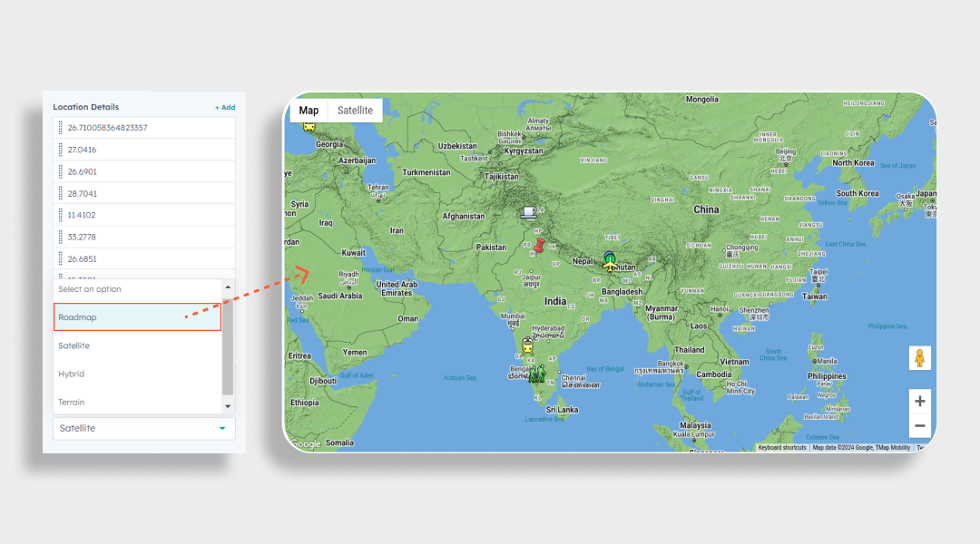Select the Roadmap option from the list
The width and height of the screenshot is (980, 544).
click(137, 316)
